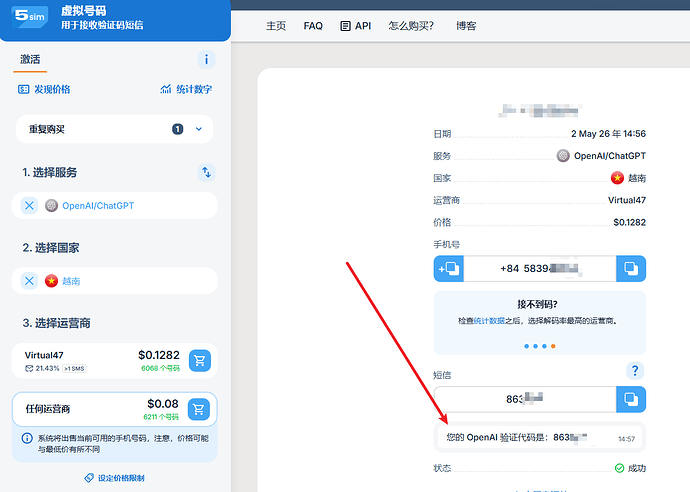Open the SMS help question mark

(x=635, y=371)
